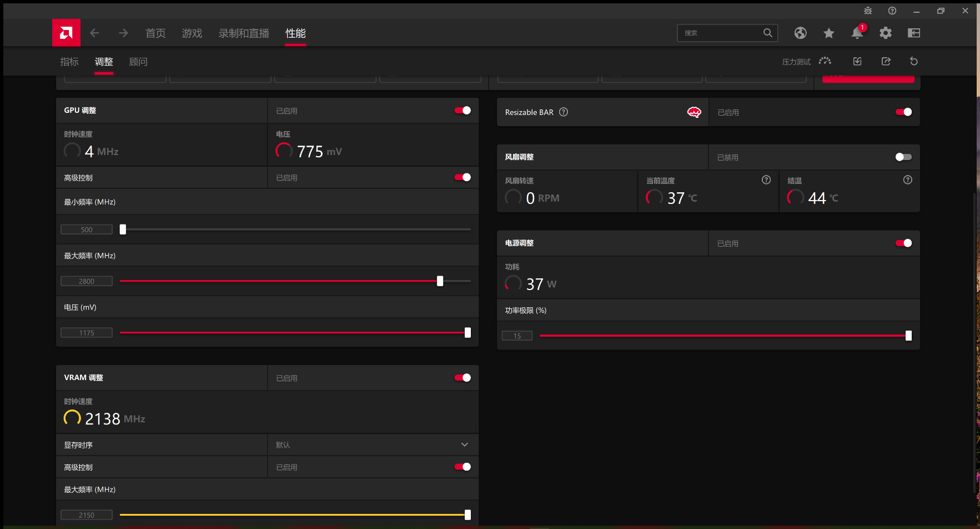Image resolution: width=980 pixels, height=529 pixels.
Task: Click the GPU 最大频率 slider handle
Action: (x=440, y=281)
